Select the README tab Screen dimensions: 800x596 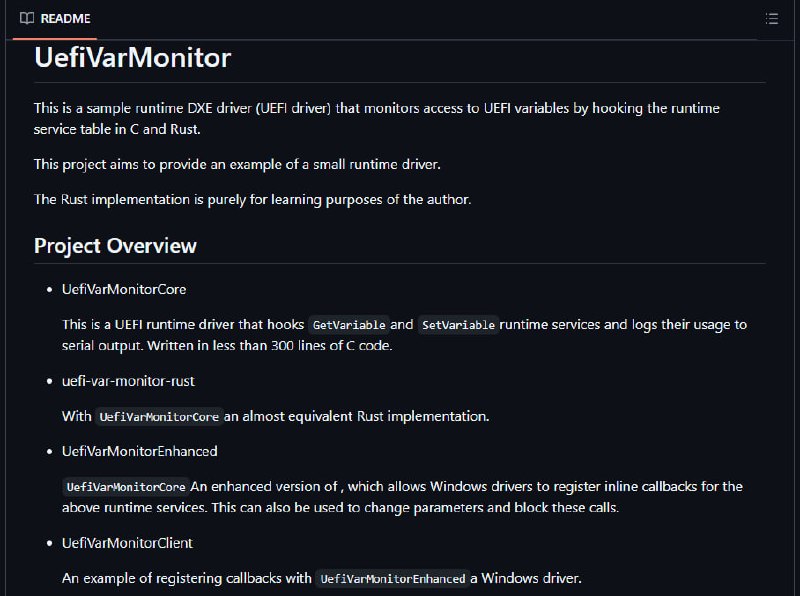55,19
